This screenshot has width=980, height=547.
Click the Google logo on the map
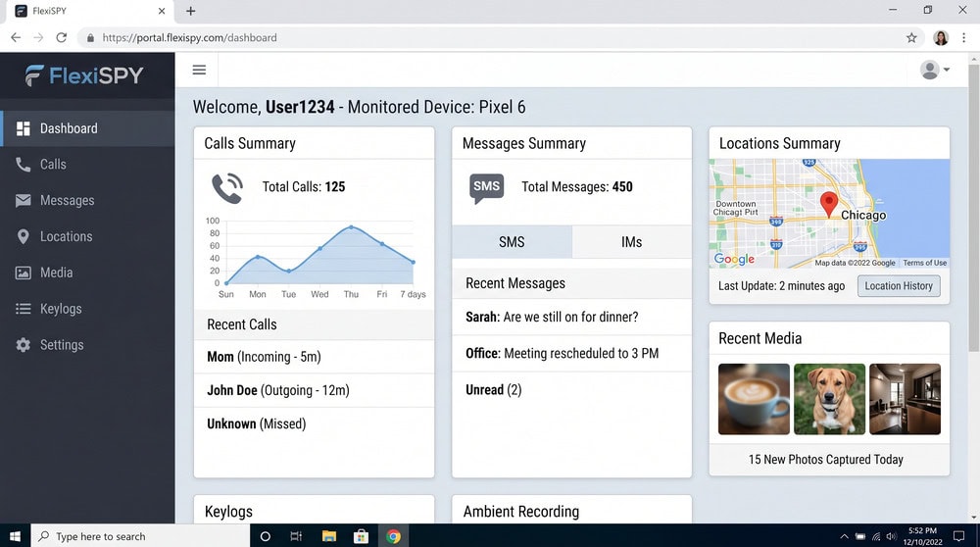[734, 259]
